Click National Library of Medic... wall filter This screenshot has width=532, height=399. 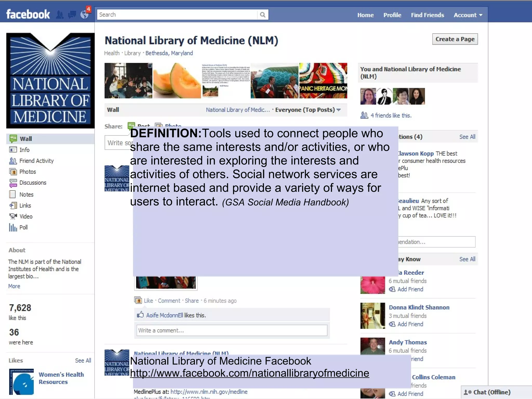(x=238, y=110)
